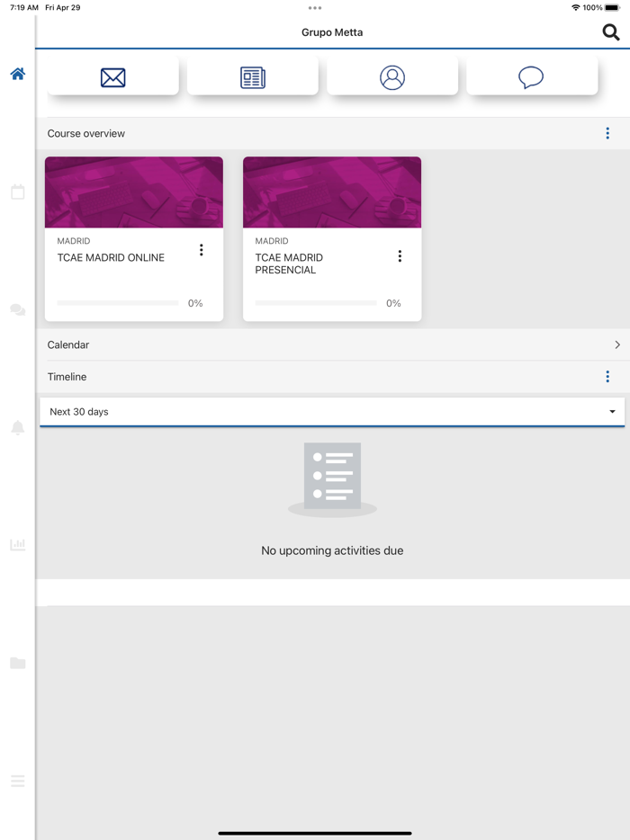Open Course overview options menu
The height and width of the screenshot is (840, 630).
607,133
